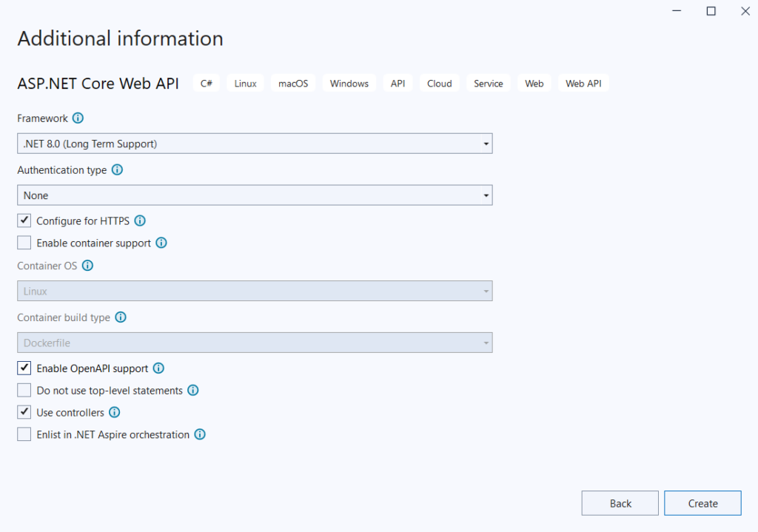758x532 pixels.
Task: Click the Authentication type info icon
Action: pos(117,169)
